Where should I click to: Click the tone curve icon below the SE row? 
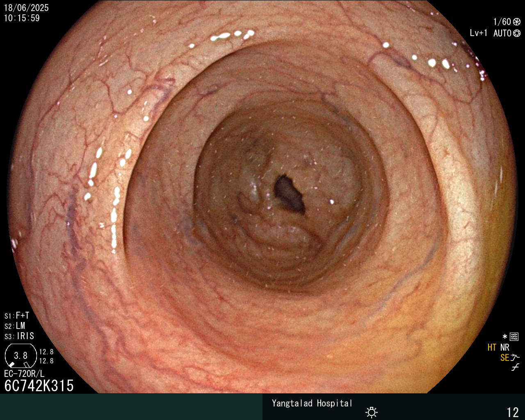515,367
